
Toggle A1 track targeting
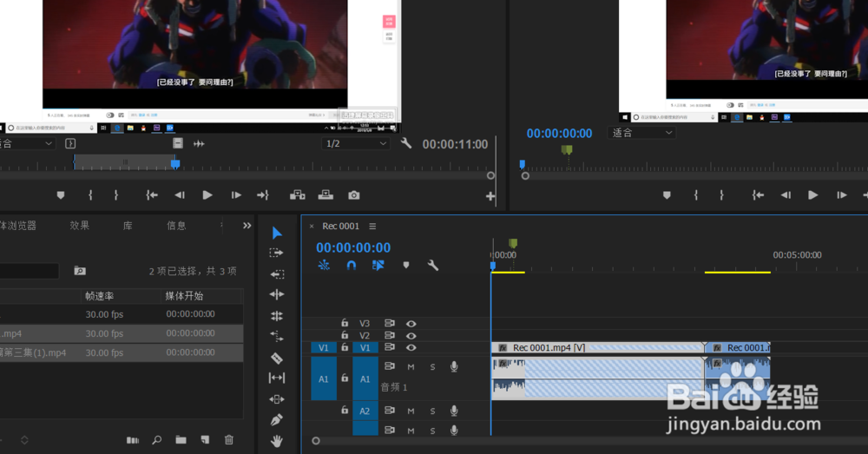[365, 378]
